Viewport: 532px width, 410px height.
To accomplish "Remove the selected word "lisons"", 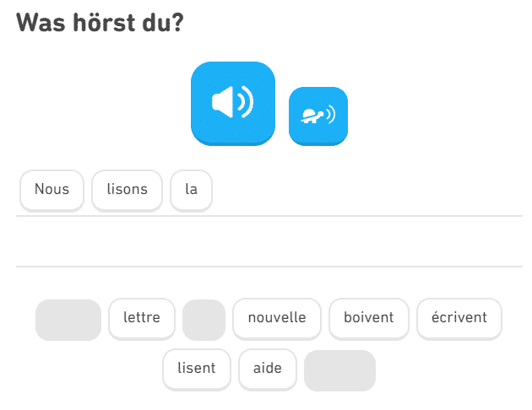I will (127, 190).
